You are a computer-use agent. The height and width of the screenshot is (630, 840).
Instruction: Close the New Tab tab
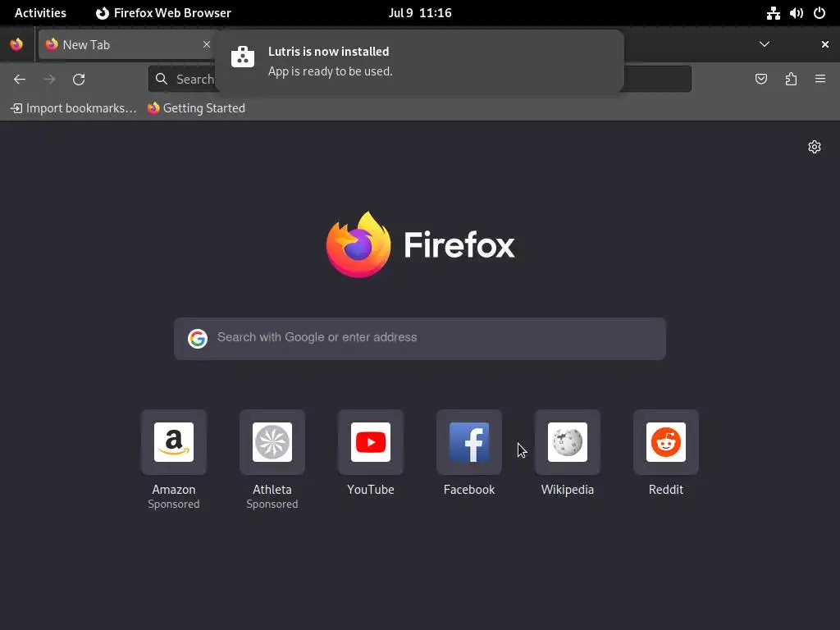point(206,44)
